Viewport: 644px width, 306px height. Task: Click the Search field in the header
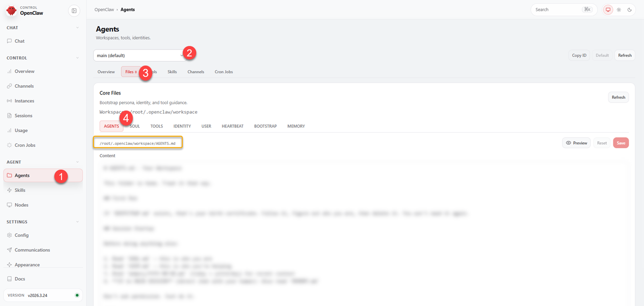click(563, 9)
